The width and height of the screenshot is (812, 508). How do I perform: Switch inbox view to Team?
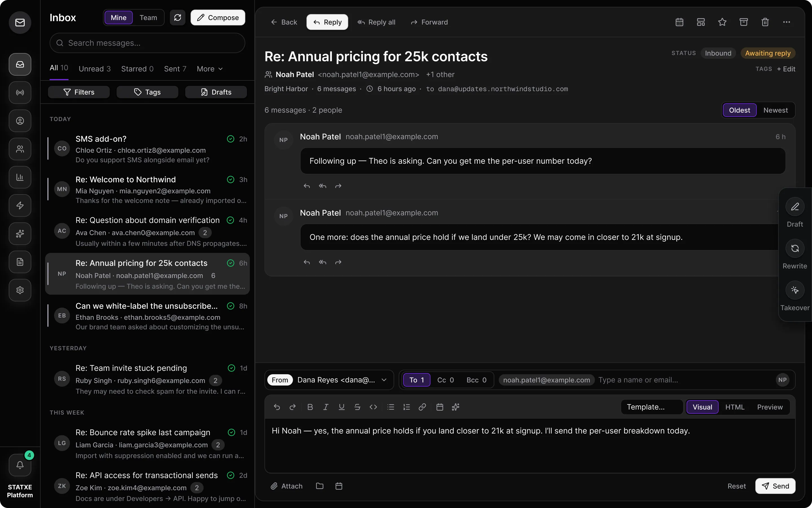click(x=148, y=17)
